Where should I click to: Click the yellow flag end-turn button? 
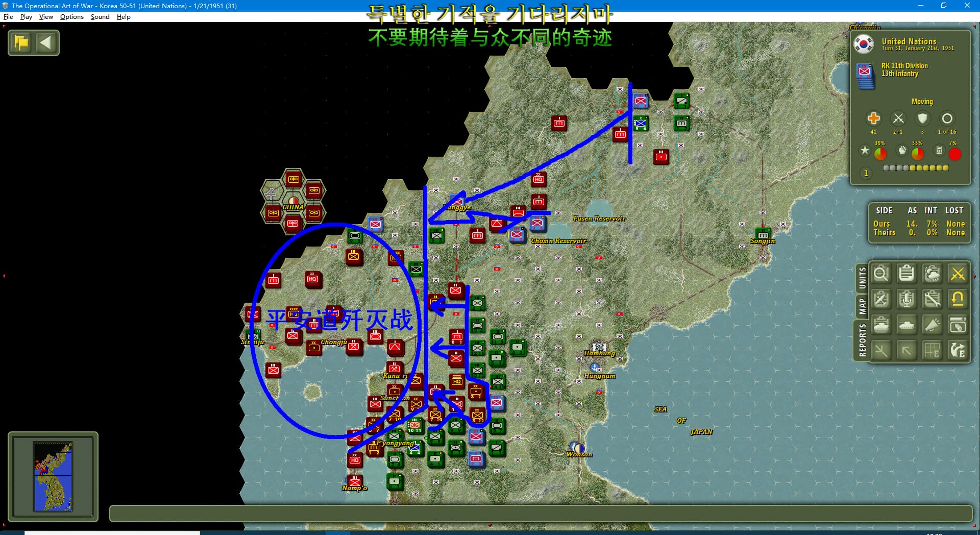[21, 43]
